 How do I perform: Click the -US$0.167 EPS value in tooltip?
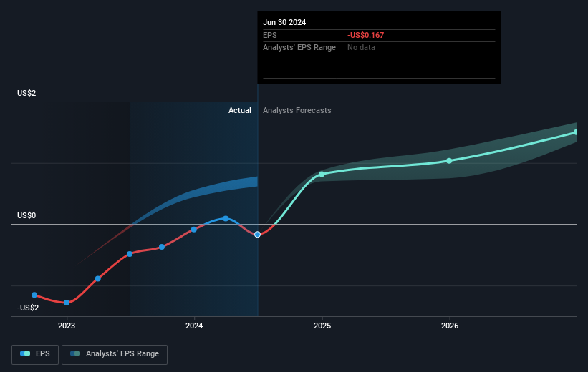(x=366, y=35)
